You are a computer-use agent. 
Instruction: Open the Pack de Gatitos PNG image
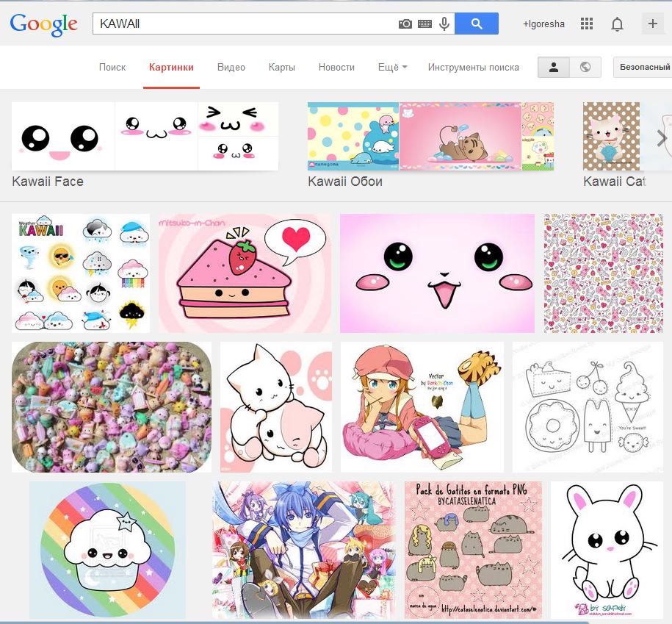473,550
